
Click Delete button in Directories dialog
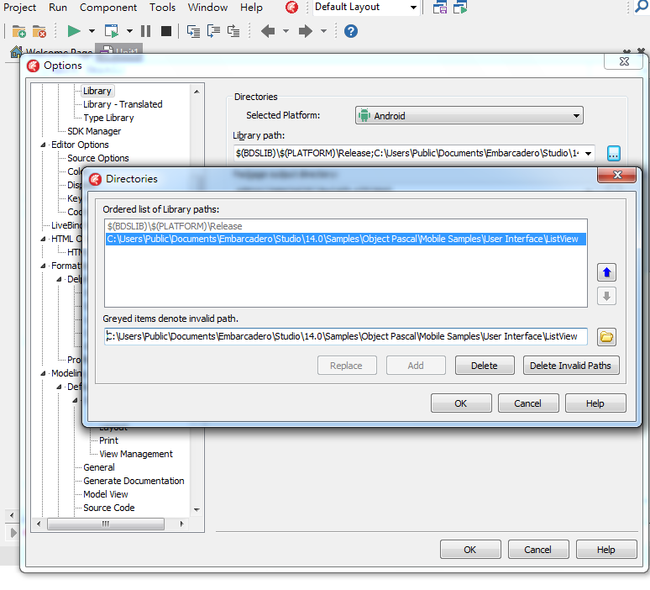pyautogui.click(x=484, y=365)
